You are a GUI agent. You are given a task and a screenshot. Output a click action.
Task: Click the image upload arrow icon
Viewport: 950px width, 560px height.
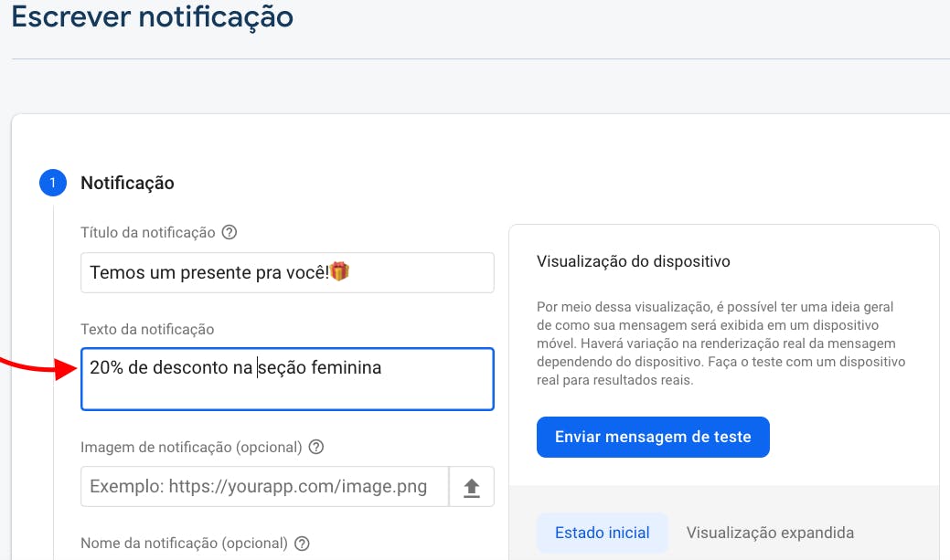tap(471, 486)
